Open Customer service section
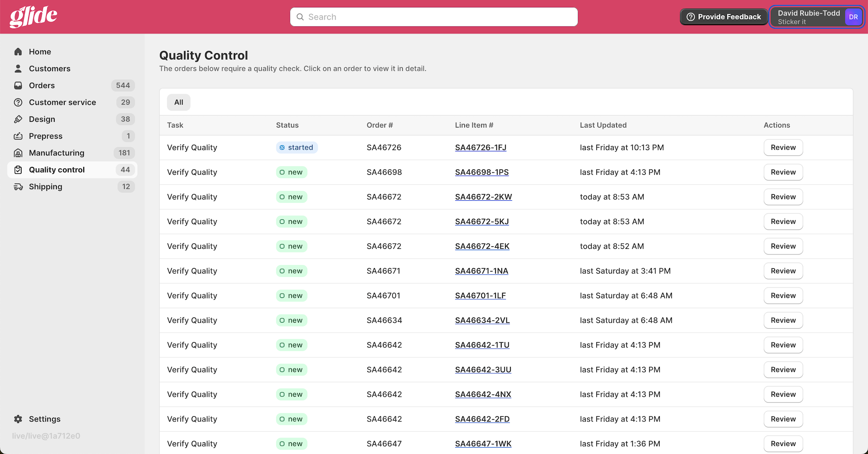 (72, 102)
